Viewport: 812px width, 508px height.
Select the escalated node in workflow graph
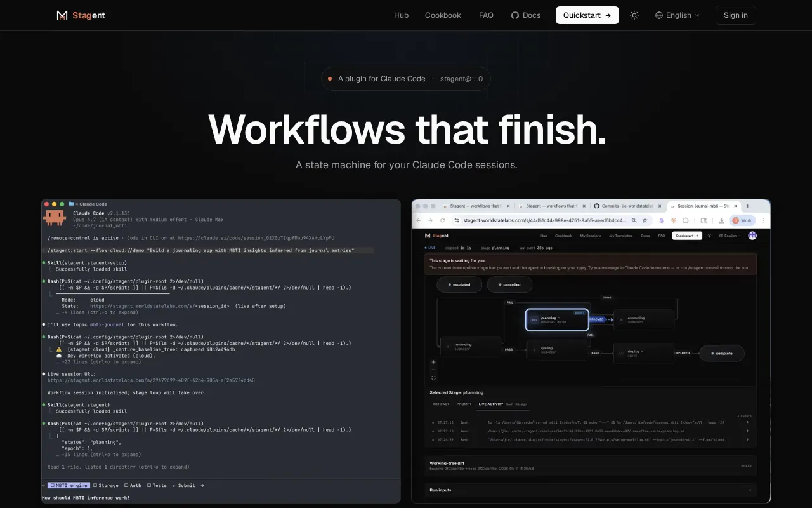click(459, 284)
